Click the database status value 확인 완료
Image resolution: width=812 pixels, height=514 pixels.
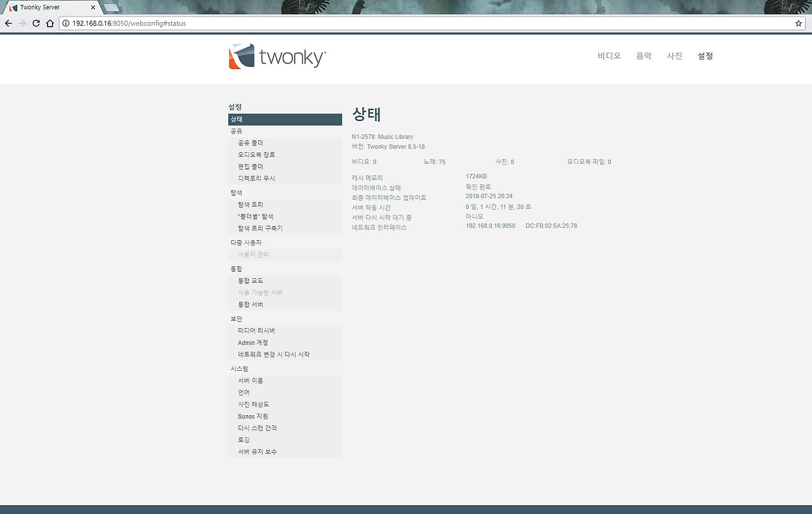478,187
